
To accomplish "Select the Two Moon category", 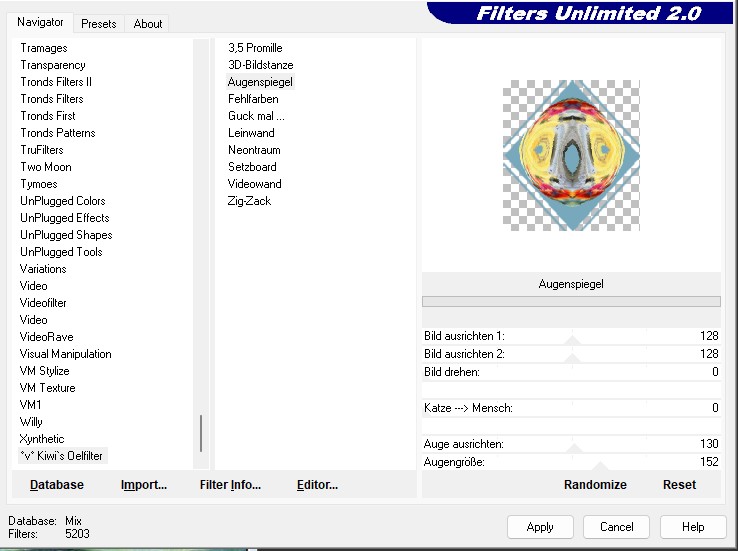I will 46,167.
